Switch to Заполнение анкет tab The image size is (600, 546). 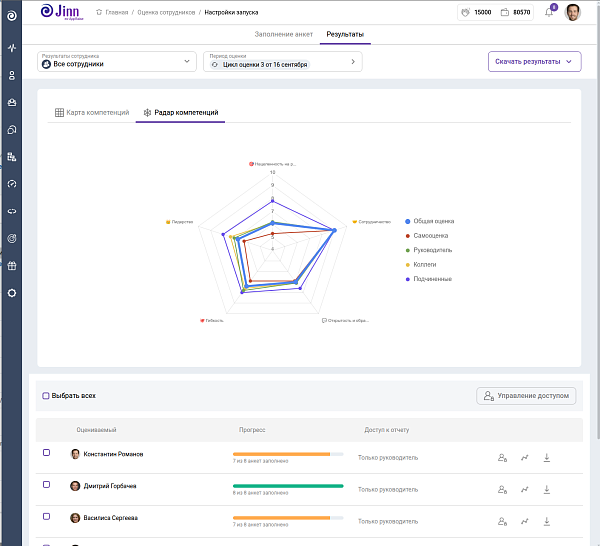pos(284,34)
